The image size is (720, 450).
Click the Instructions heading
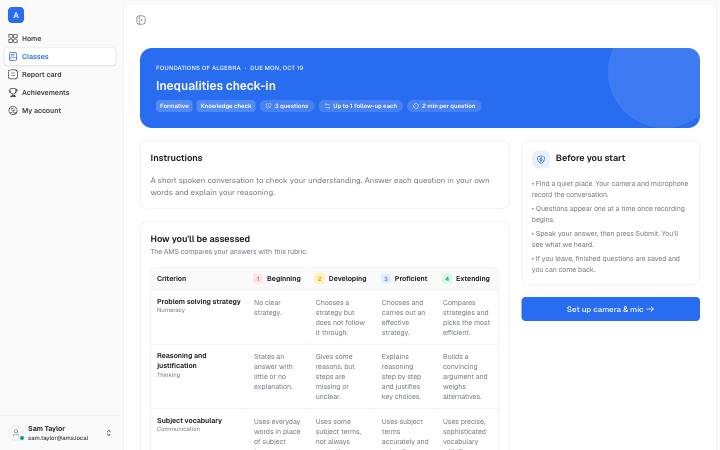point(176,158)
